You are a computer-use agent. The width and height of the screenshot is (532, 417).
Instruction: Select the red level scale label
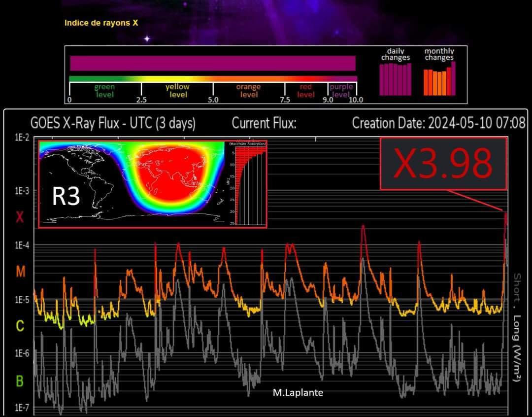tap(306, 91)
